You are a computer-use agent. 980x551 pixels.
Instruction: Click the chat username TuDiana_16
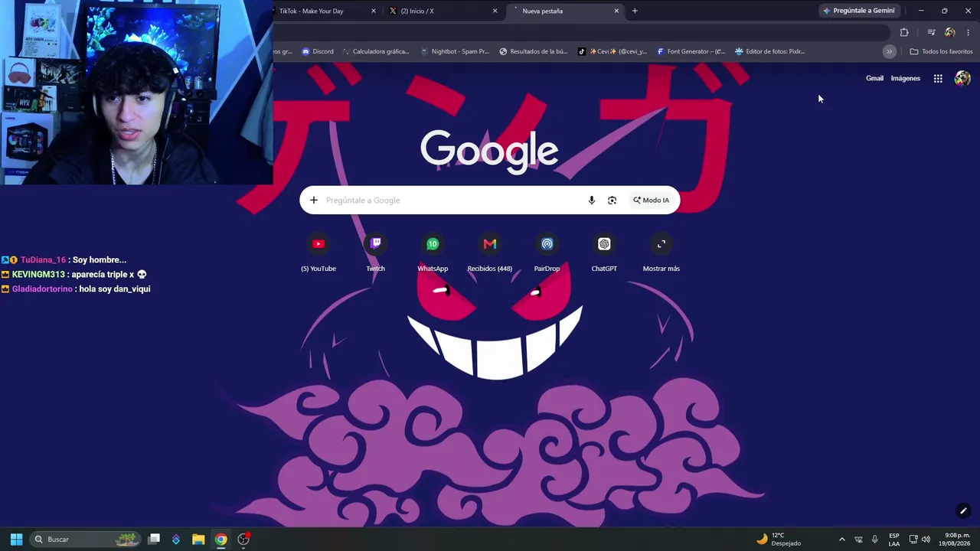43,260
